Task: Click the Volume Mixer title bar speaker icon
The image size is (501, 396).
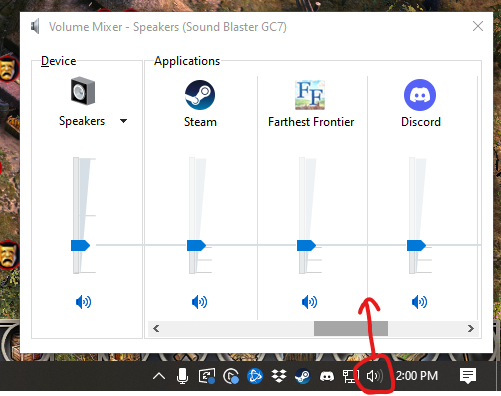Action: [35, 26]
